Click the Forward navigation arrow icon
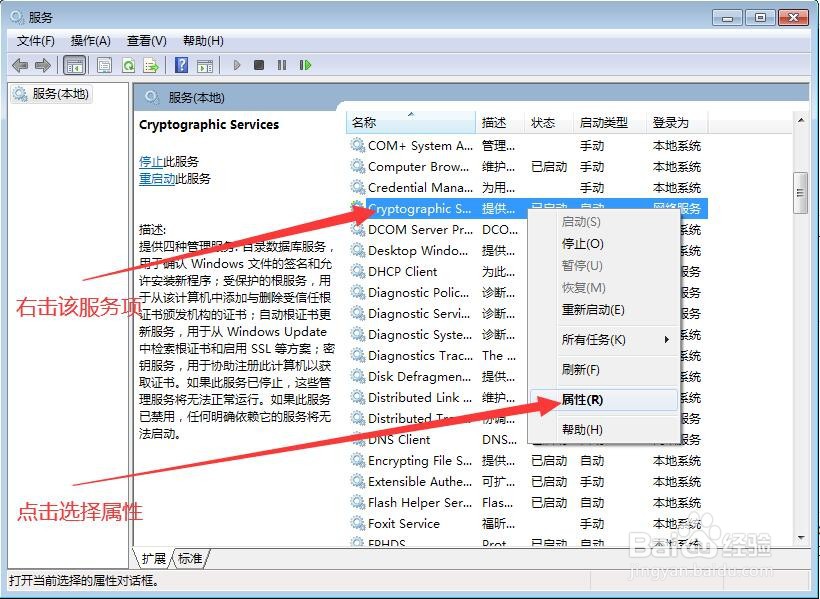Viewport: 820px width, 599px height. click(x=45, y=65)
